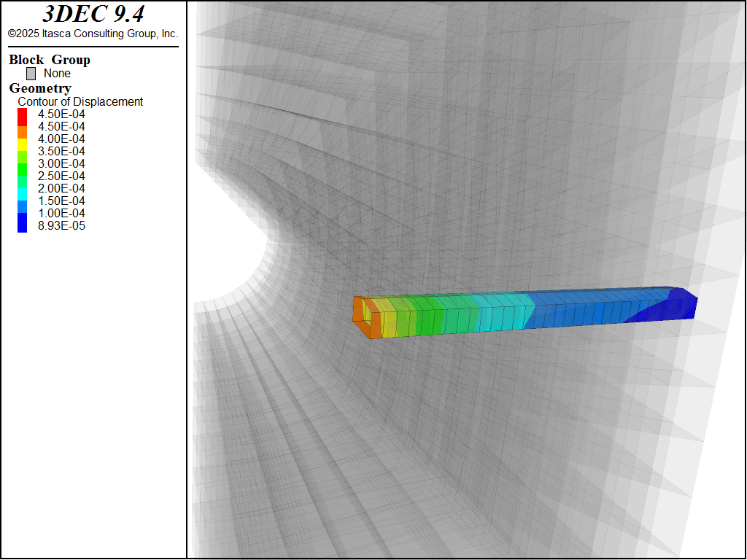Pick the green section of the beam
This screenshot has width=747, height=560.
coord(430,315)
